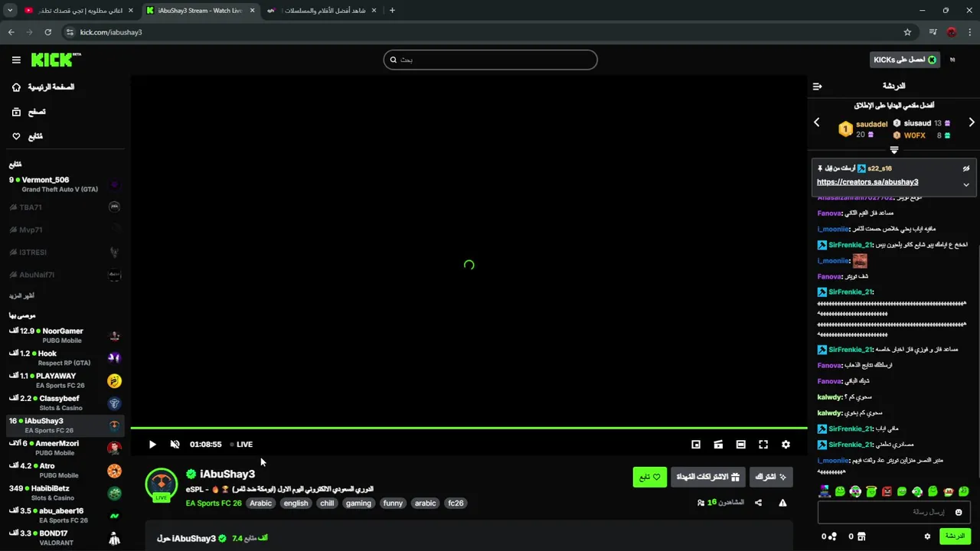This screenshot has width=980, height=551.
Task: Open the Hook Respect RP channel
Action: [x=64, y=357]
